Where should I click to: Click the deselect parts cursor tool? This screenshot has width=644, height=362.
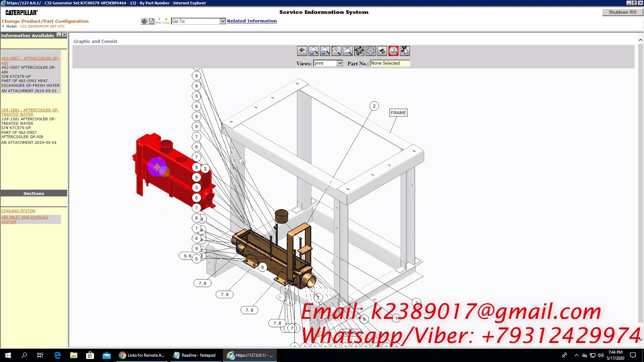point(405,51)
